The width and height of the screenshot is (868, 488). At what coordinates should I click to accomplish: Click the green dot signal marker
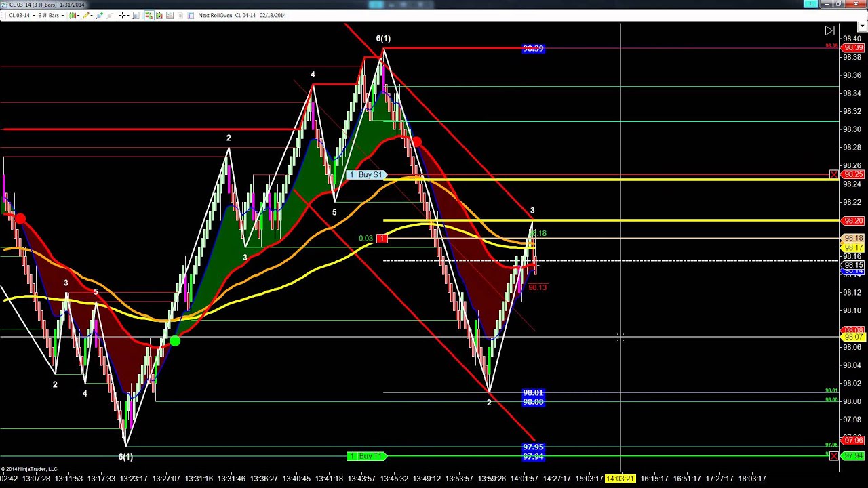[x=175, y=342]
